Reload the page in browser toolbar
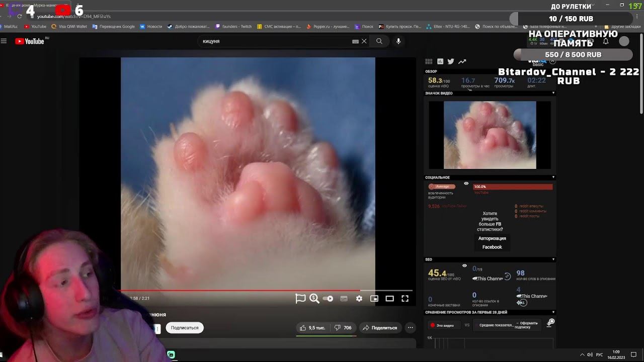The height and width of the screenshot is (362, 644). [x=20, y=17]
